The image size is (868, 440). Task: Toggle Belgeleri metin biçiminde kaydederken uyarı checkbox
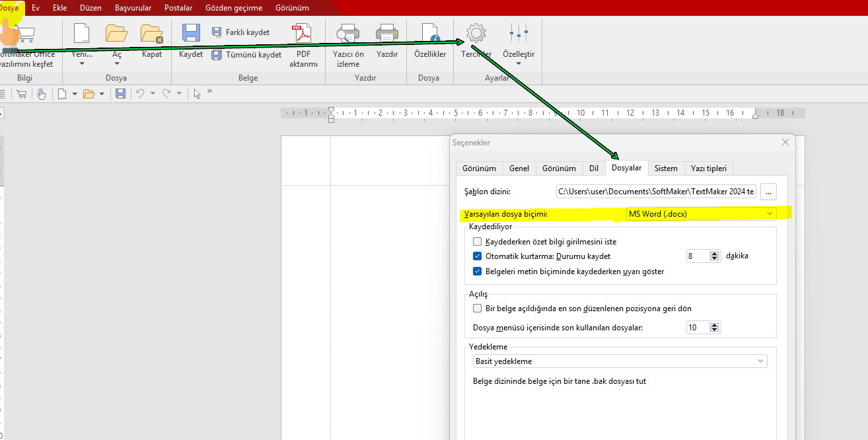(478, 271)
